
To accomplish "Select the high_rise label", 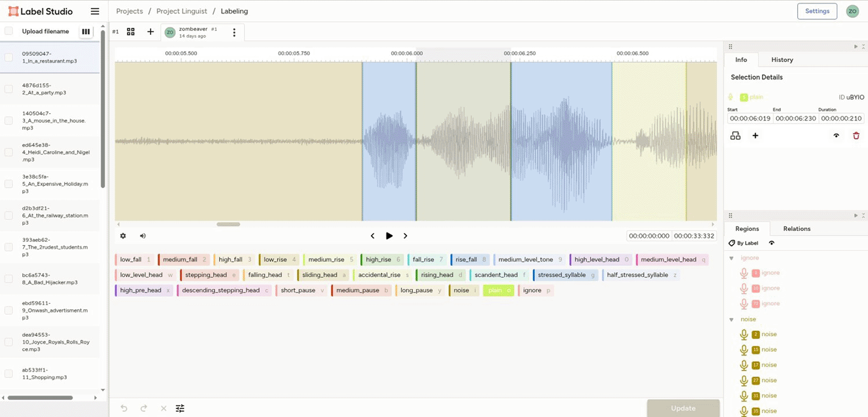I will 382,260.
